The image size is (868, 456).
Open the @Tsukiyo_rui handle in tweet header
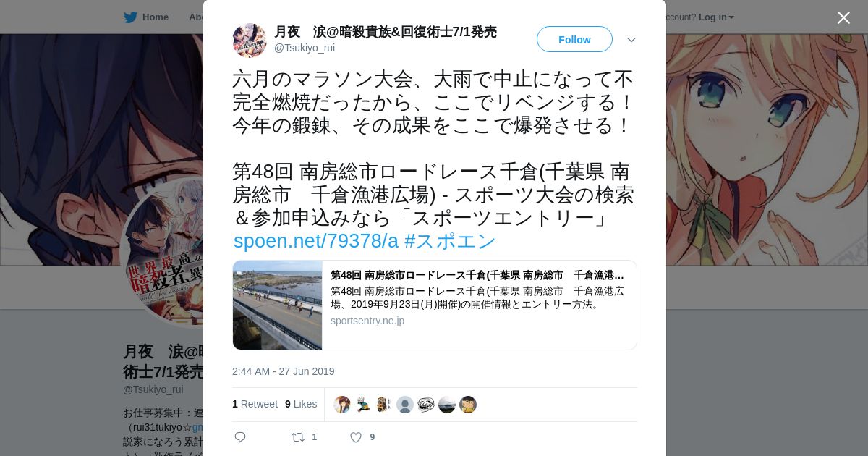coord(305,48)
